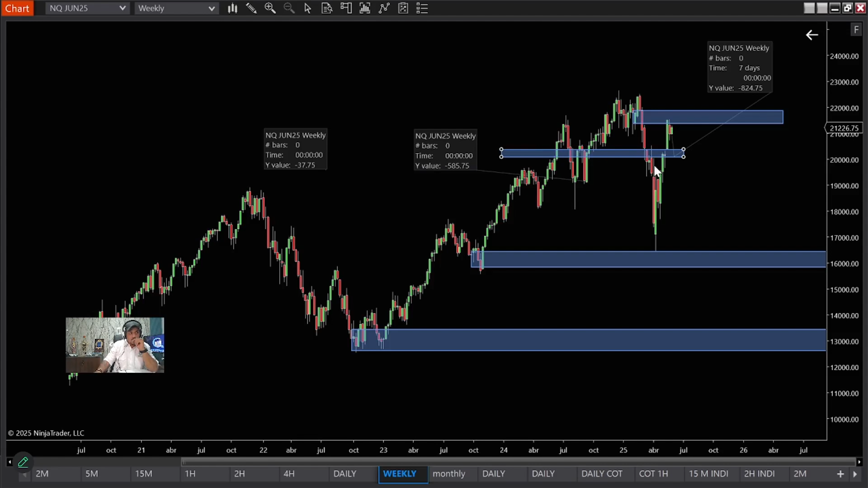Open the bar type chart style icon
The image size is (868, 488).
[232, 8]
